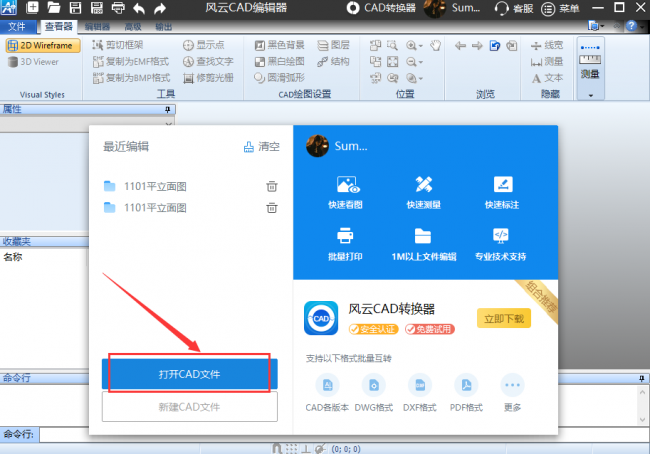Open the 菜单 menu

(x=560, y=8)
